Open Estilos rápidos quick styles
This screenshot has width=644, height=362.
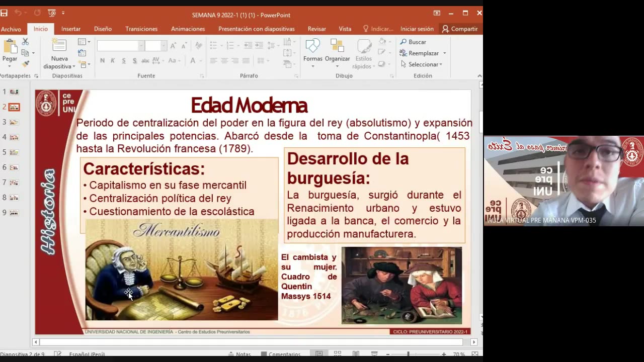point(363,54)
